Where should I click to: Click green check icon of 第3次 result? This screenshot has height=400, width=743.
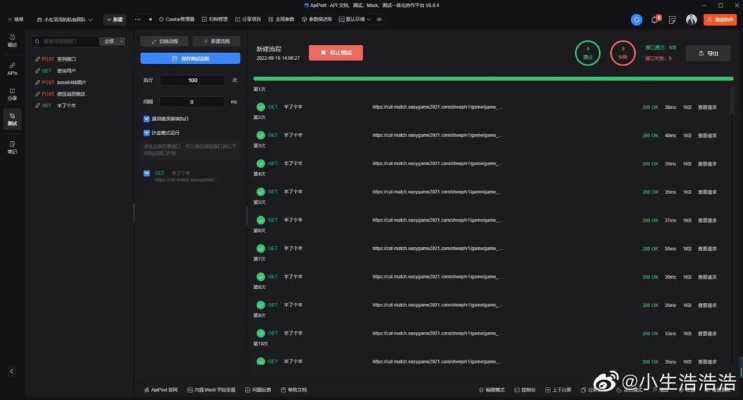point(261,164)
